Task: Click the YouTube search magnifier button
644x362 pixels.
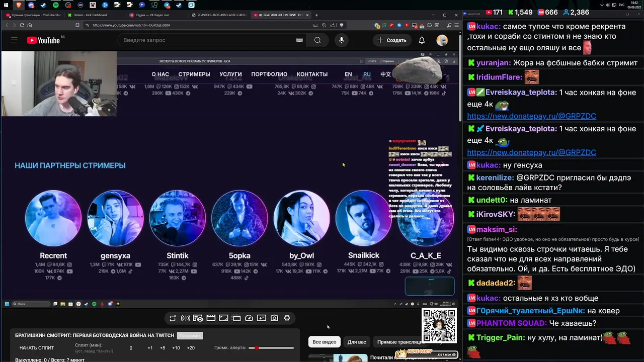Action: (x=317, y=40)
